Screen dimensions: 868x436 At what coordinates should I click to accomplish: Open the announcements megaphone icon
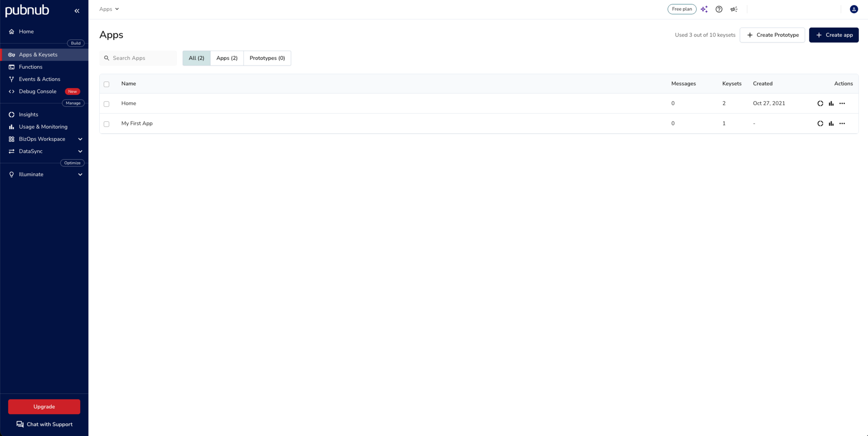734,9
